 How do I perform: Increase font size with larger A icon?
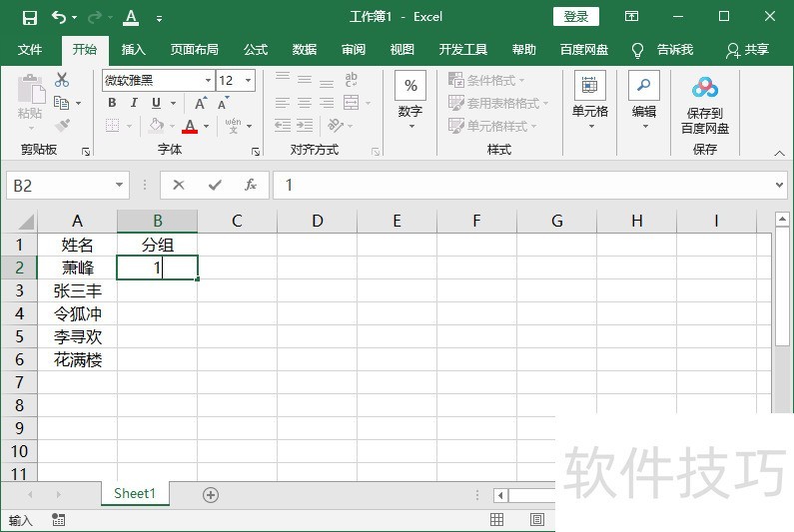click(201, 103)
